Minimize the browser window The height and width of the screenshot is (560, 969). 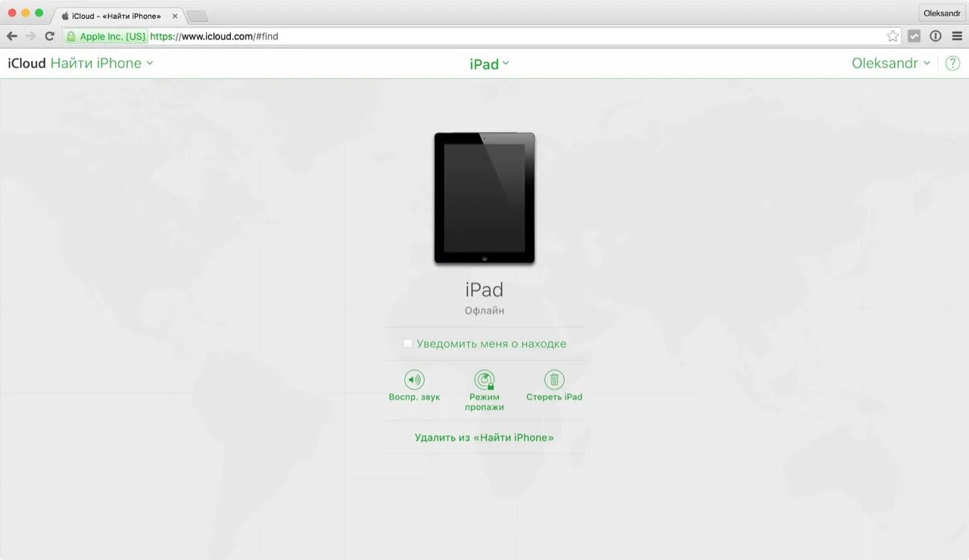tap(26, 13)
